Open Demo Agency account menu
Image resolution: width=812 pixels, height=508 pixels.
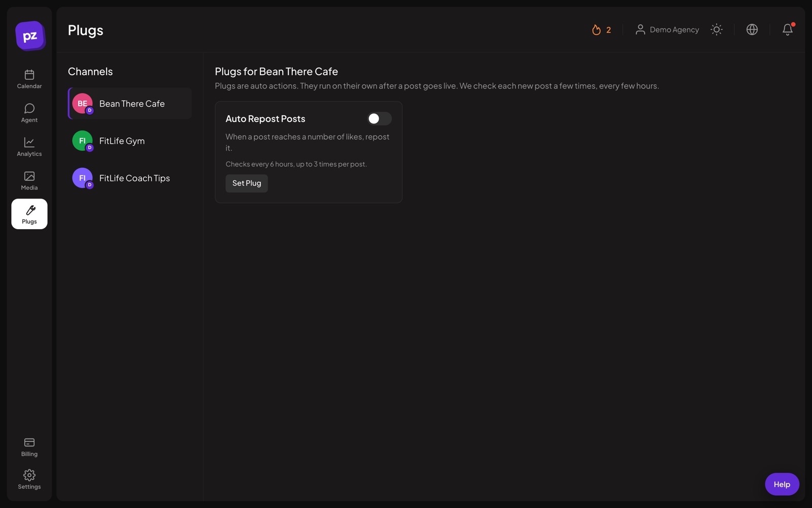(x=667, y=30)
